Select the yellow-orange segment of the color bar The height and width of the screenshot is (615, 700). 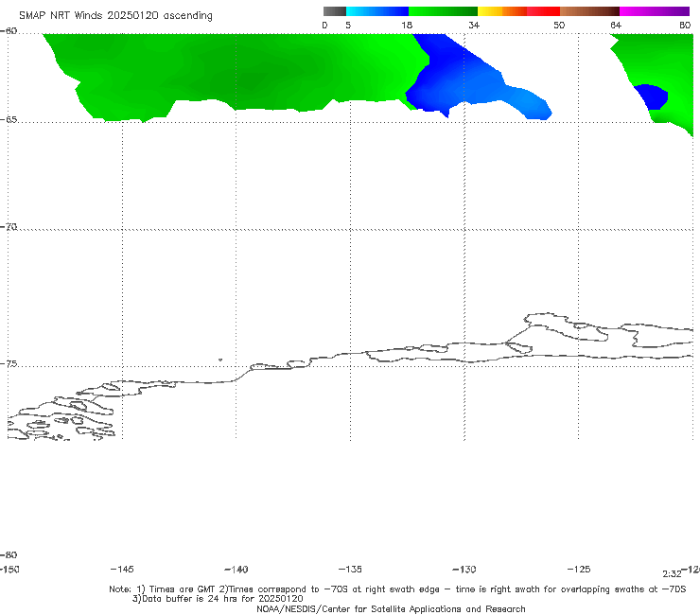(502, 11)
